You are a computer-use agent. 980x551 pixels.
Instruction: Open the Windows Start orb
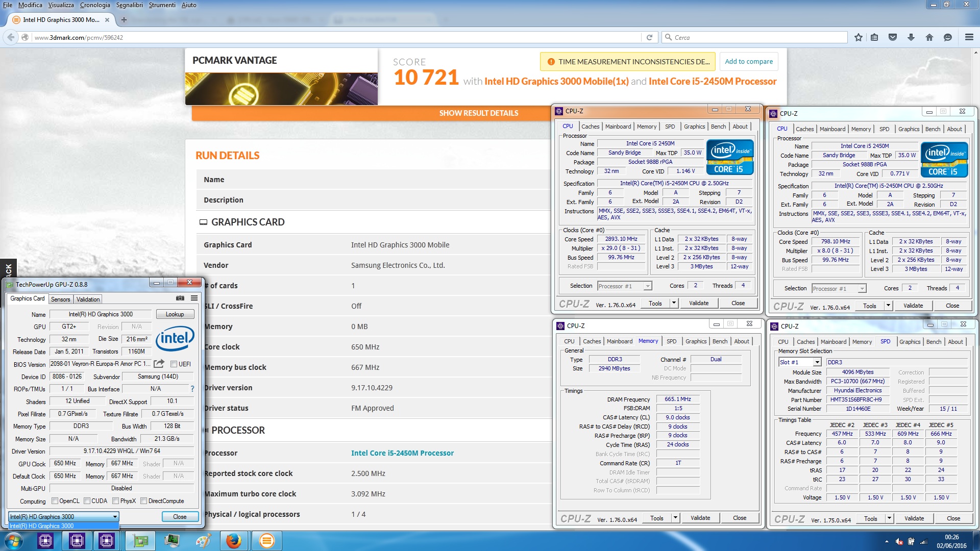pyautogui.click(x=14, y=541)
